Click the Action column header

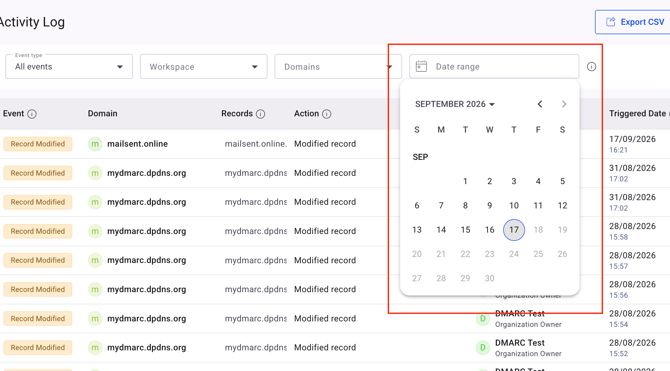click(x=306, y=114)
